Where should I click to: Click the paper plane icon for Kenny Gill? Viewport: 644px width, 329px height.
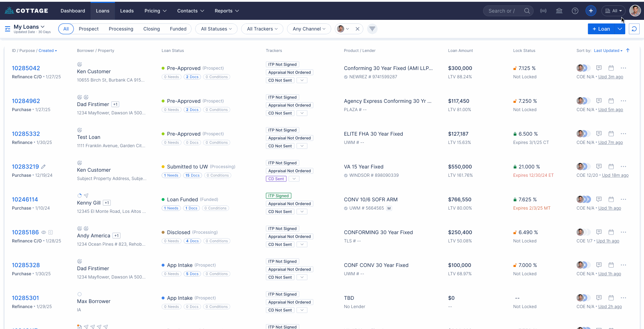(86, 196)
